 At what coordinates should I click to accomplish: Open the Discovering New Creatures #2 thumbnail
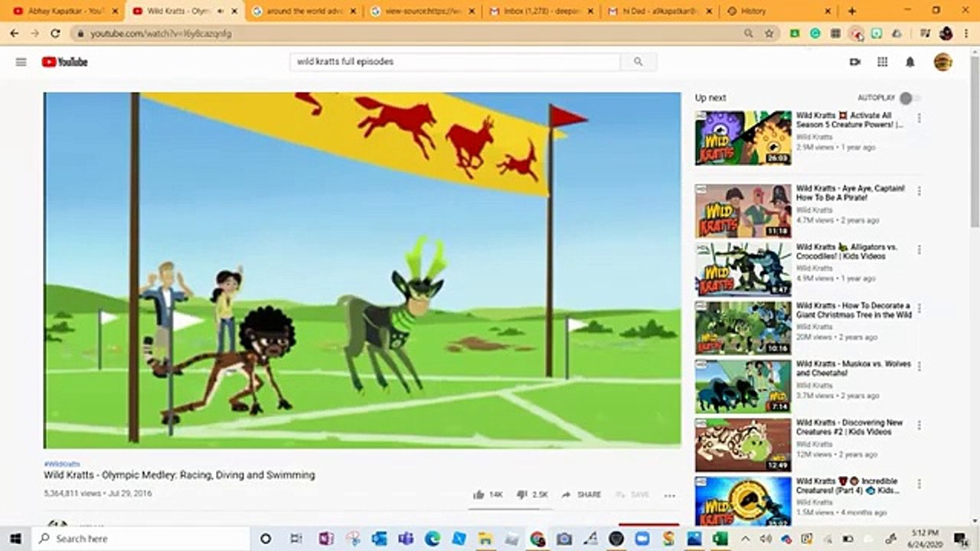(x=743, y=445)
